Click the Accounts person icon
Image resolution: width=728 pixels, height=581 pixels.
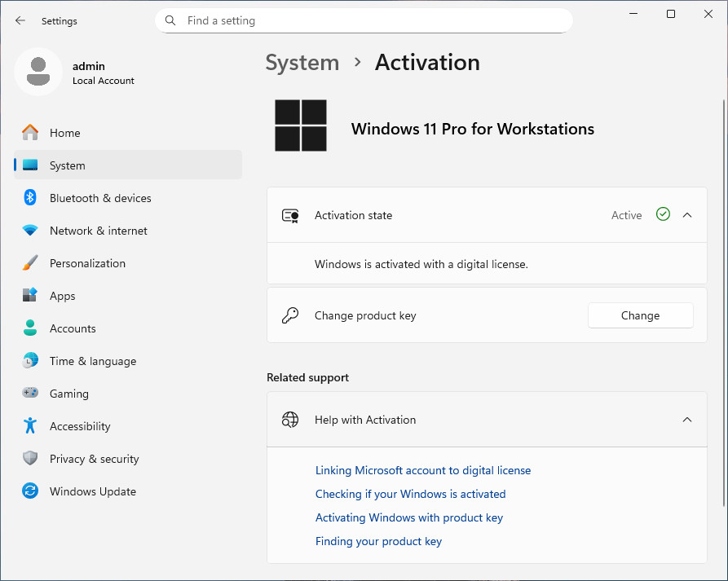(30, 328)
